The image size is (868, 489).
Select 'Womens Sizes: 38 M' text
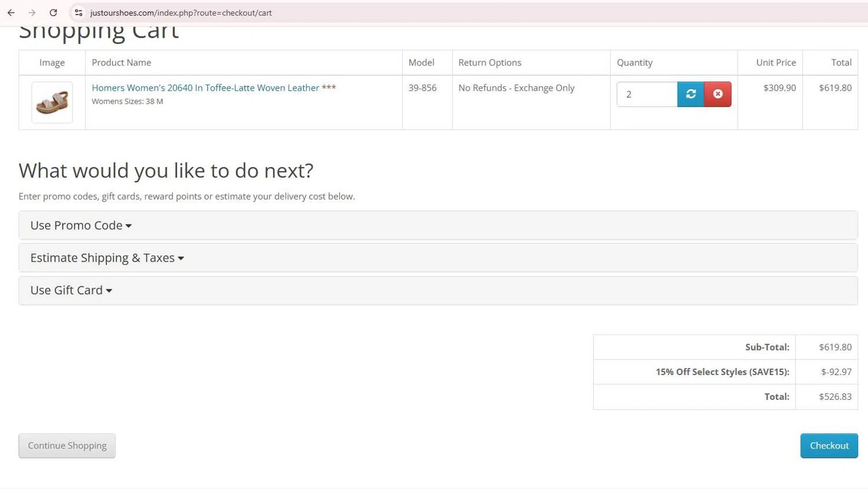pyautogui.click(x=127, y=101)
